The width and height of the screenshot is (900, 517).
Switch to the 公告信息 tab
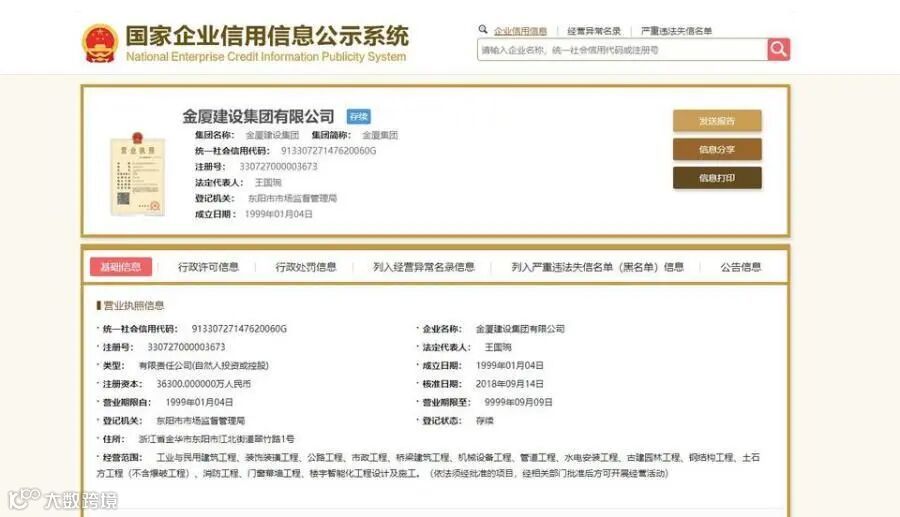coord(740,267)
